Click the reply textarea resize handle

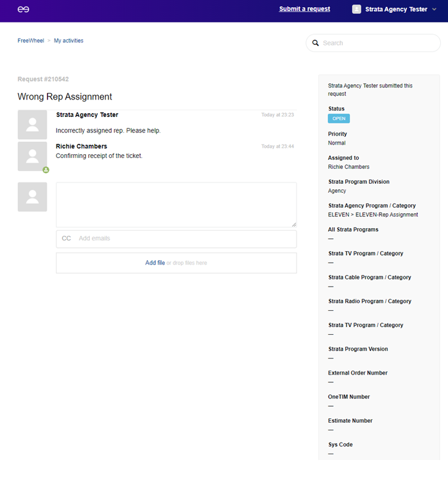294,225
